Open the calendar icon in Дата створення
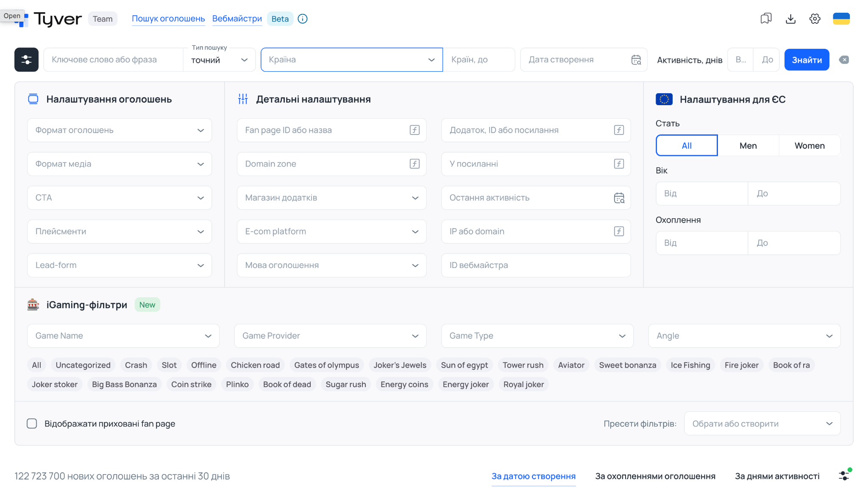 click(636, 60)
